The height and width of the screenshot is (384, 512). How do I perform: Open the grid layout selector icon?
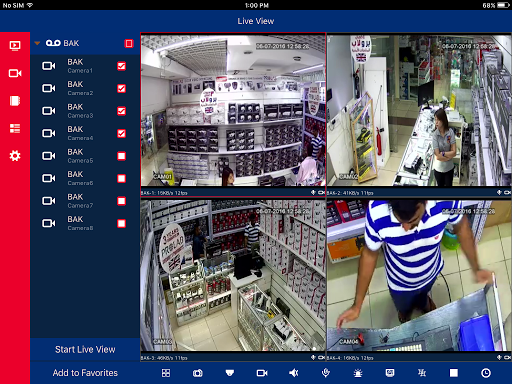166,373
